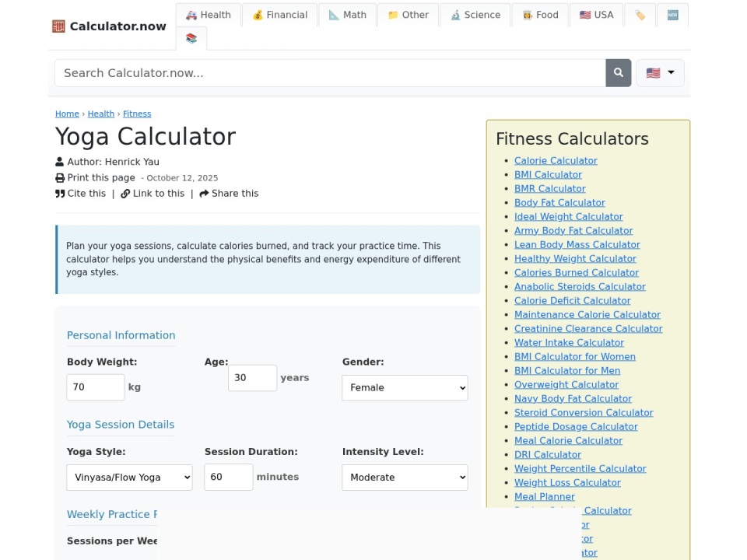Open the DRI Calculator link
This screenshot has height=560, width=747.
(x=547, y=455)
